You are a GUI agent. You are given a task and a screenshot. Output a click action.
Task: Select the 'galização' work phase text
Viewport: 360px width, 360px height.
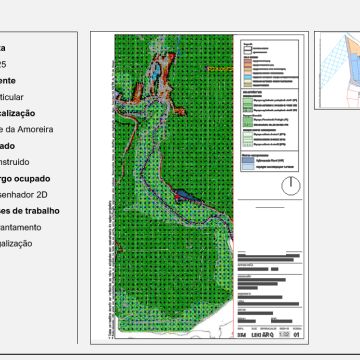(x=16, y=244)
